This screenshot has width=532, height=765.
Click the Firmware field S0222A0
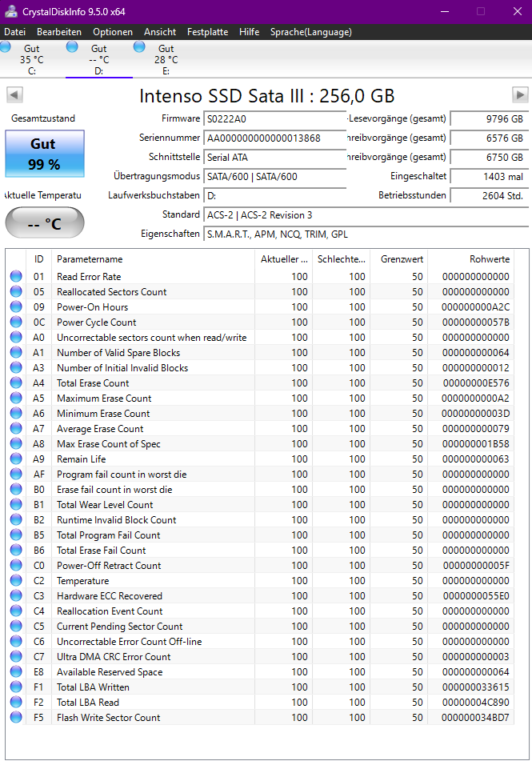(275, 119)
